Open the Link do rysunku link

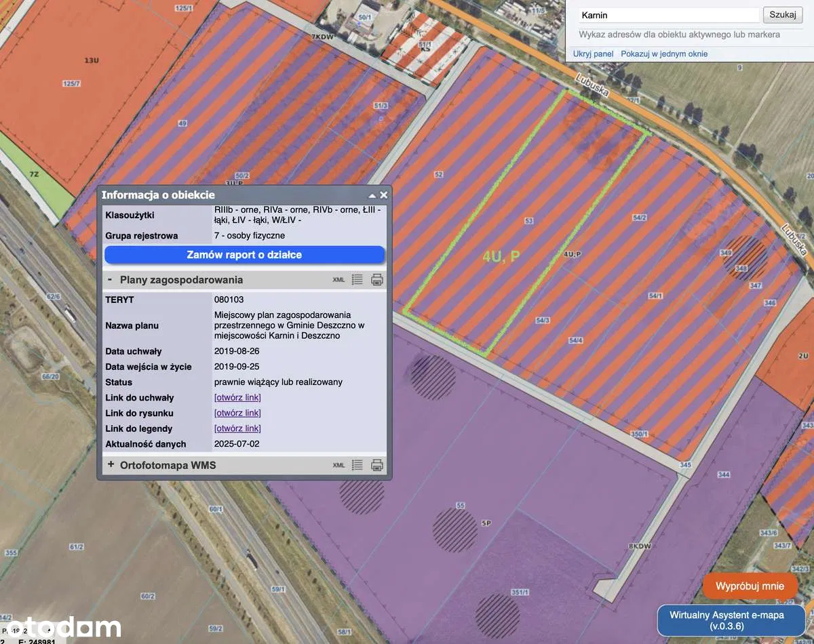pos(237,414)
